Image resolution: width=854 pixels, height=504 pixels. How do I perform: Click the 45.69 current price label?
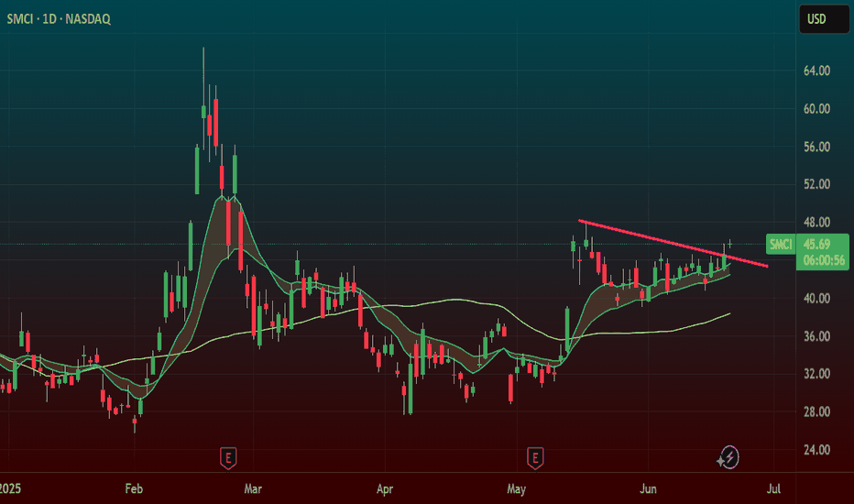(x=817, y=244)
